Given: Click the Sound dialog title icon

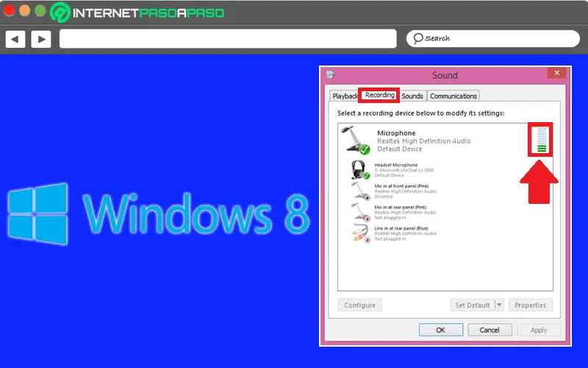Looking at the screenshot, I should [330, 75].
